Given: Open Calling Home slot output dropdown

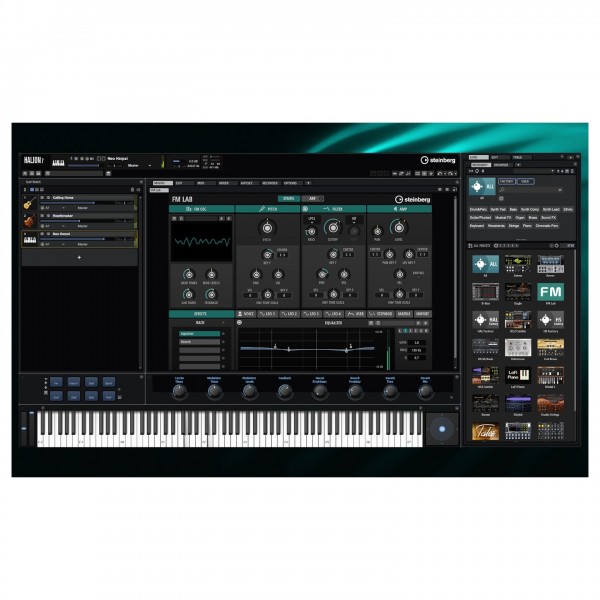Looking at the screenshot, I should click(82, 208).
